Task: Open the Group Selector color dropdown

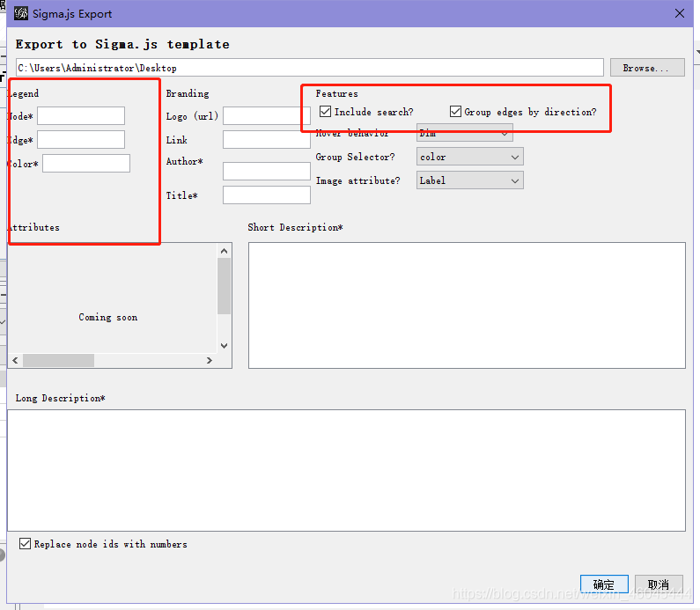Action: click(x=470, y=157)
